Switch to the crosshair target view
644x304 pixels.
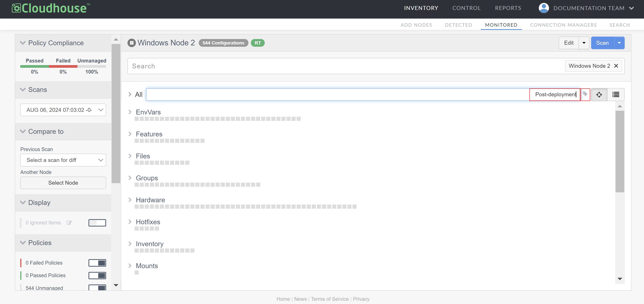coord(599,95)
